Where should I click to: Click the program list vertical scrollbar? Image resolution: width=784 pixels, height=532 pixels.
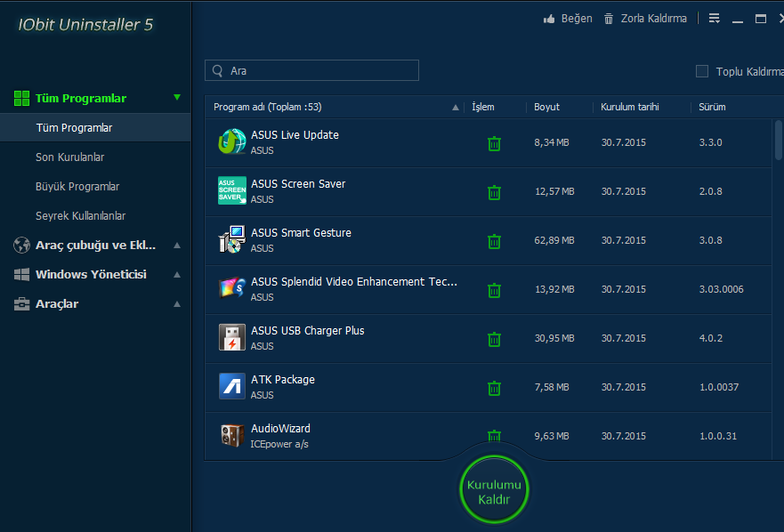(x=779, y=140)
